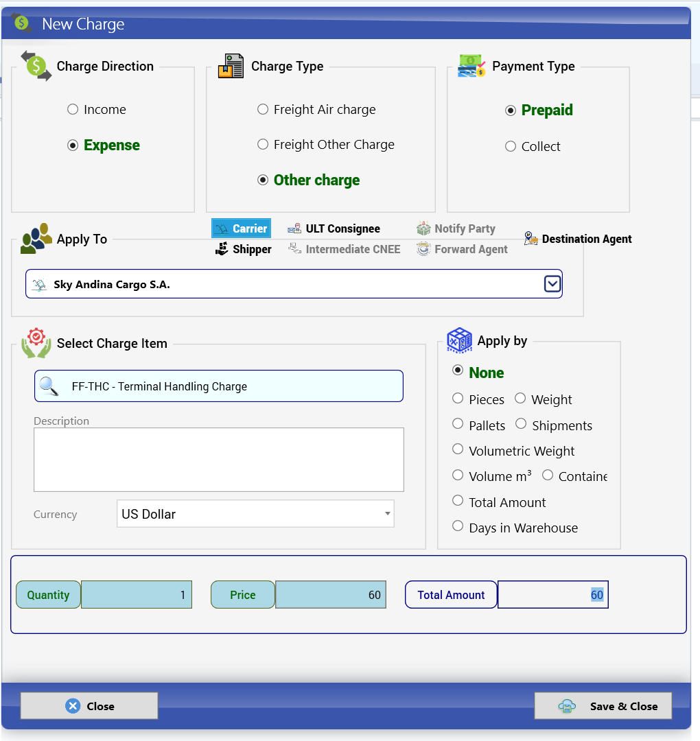Click the Close button at bottom left

pos(89,706)
